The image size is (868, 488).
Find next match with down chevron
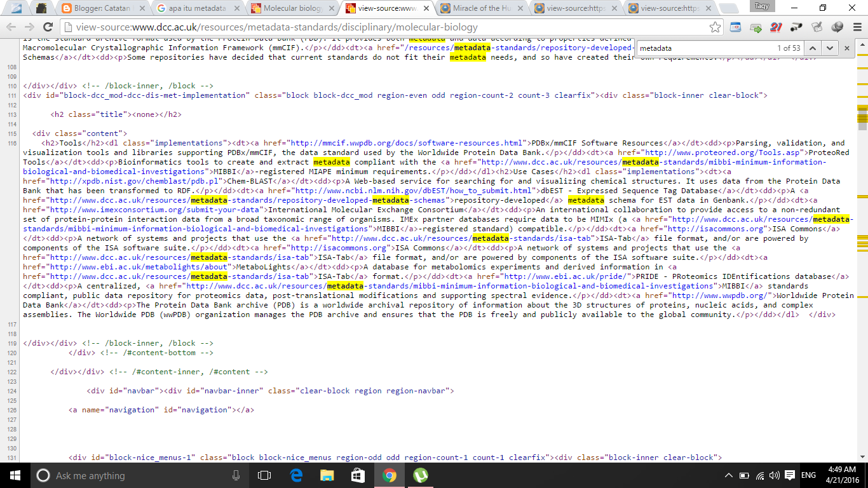[x=830, y=48]
